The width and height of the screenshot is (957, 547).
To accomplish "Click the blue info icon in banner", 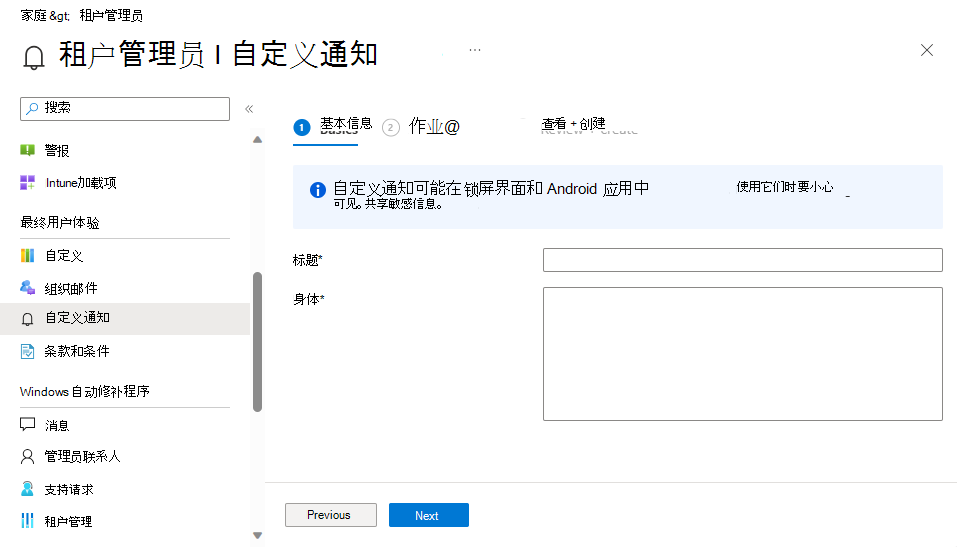I will click(318, 190).
